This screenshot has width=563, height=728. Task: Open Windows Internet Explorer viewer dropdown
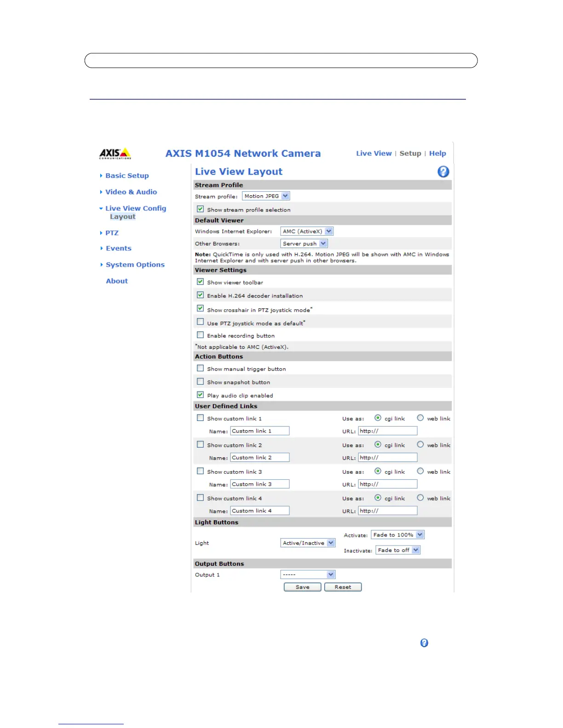click(x=307, y=232)
